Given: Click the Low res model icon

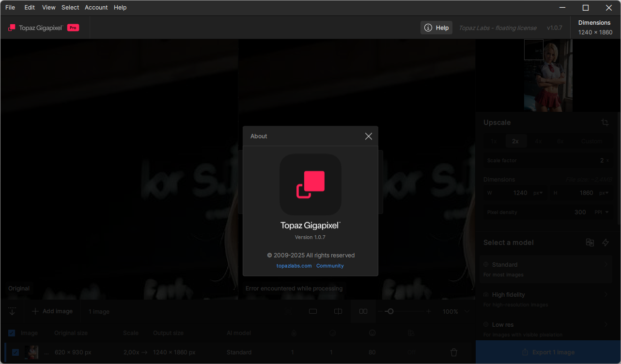Looking at the screenshot, I should coord(486,325).
